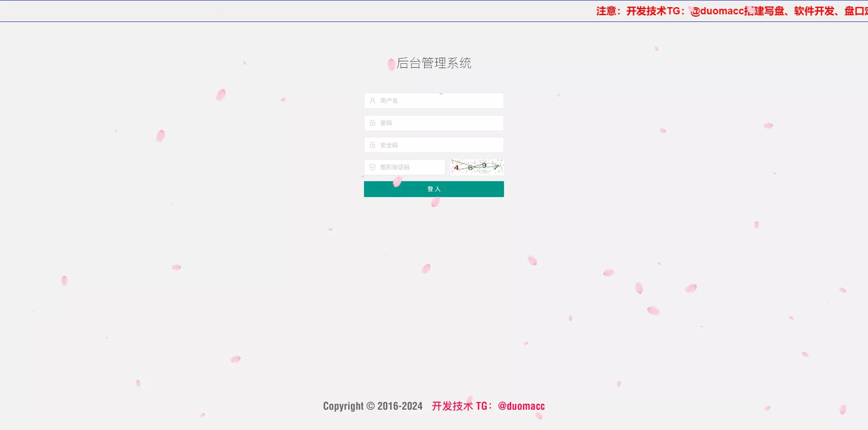Click the lock icon in 安全码 field

(x=372, y=145)
